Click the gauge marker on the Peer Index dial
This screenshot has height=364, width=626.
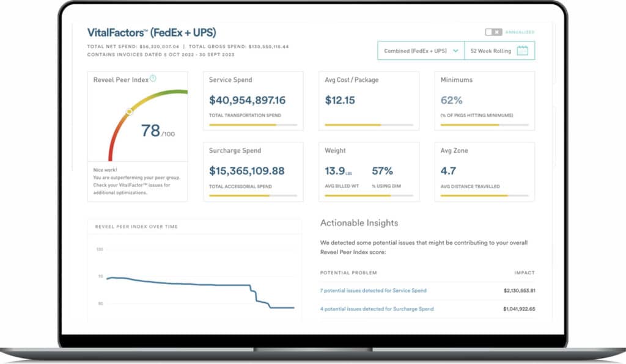[129, 112]
